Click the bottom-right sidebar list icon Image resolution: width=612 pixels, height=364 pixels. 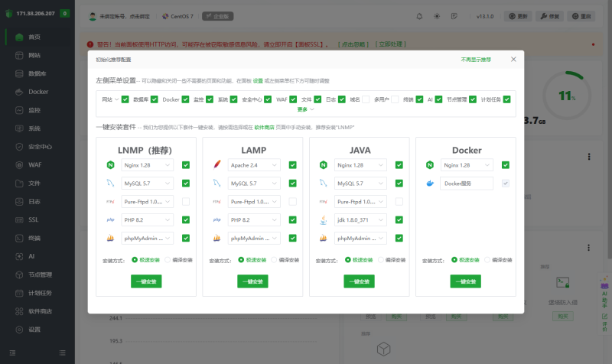click(x=62, y=353)
